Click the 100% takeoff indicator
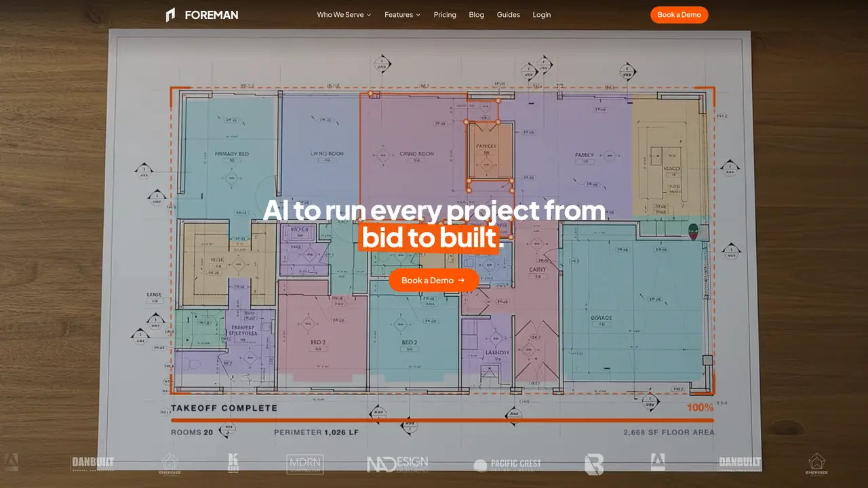 (700, 407)
